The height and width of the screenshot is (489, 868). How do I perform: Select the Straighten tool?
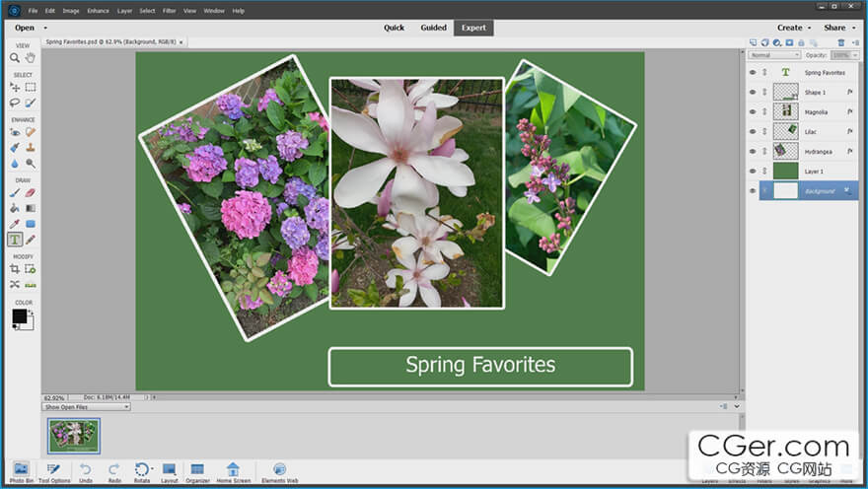tap(31, 284)
